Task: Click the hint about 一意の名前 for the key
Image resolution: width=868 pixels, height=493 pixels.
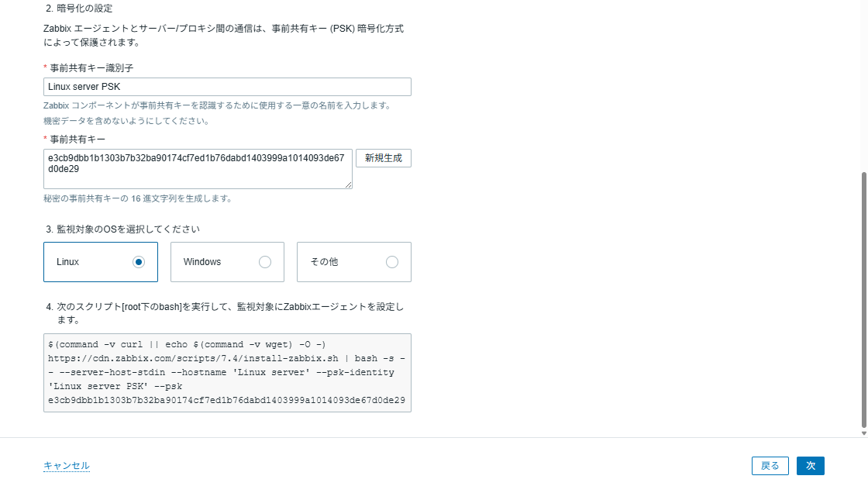Action: coord(218,105)
